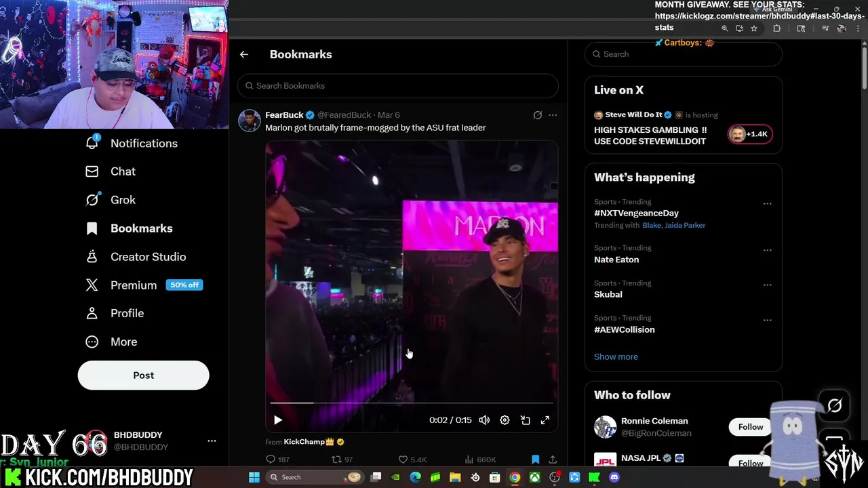Click the Grok explain icon on FearBuck post

pos(538,115)
